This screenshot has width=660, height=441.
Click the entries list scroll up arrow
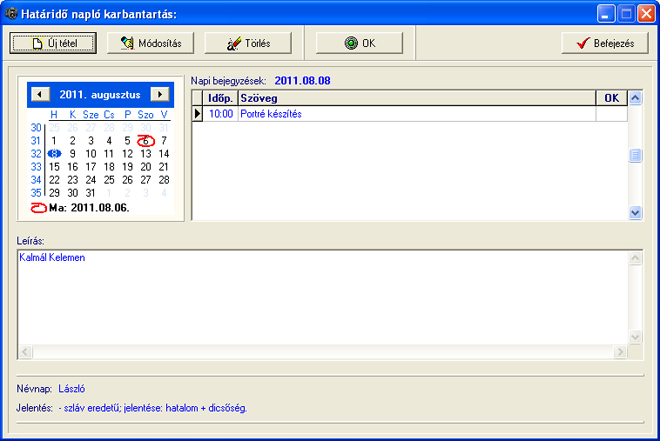(x=635, y=98)
